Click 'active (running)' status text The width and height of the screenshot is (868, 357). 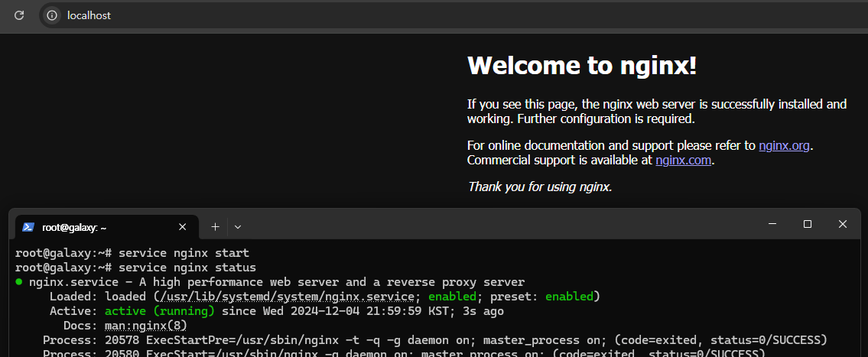point(159,311)
